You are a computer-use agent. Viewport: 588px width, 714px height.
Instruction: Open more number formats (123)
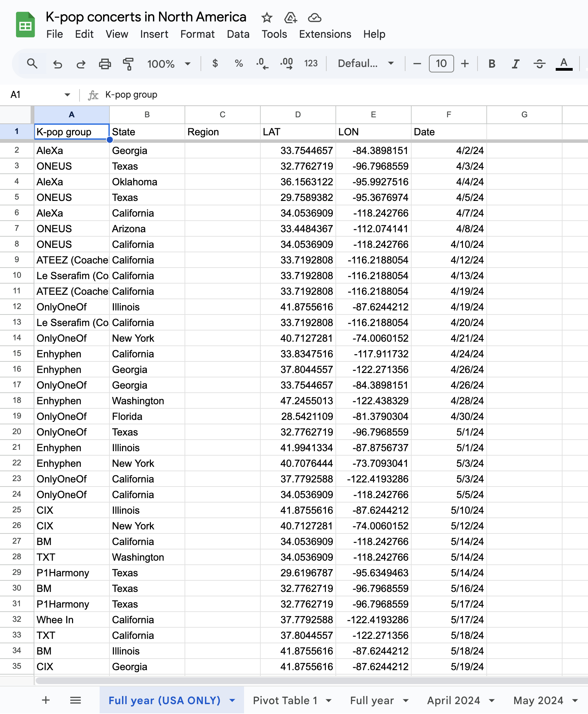click(311, 64)
